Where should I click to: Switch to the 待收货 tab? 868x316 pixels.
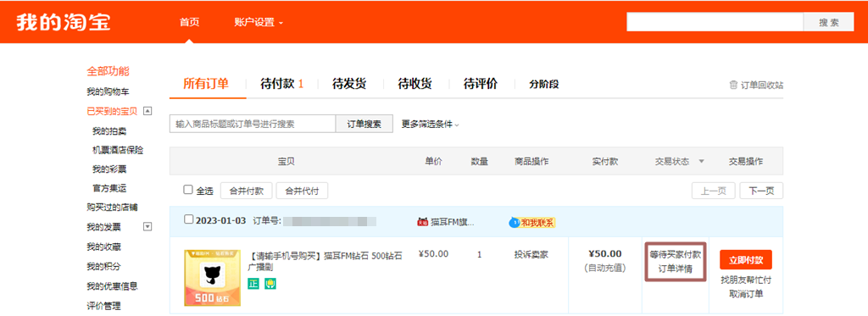click(415, 84)
